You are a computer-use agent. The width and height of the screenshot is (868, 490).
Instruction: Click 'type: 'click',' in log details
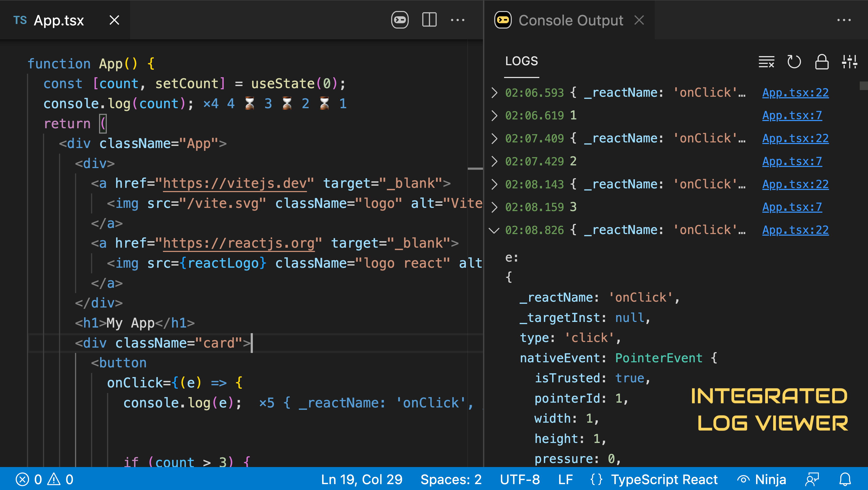pyautogui.click(x=570, y=338)
